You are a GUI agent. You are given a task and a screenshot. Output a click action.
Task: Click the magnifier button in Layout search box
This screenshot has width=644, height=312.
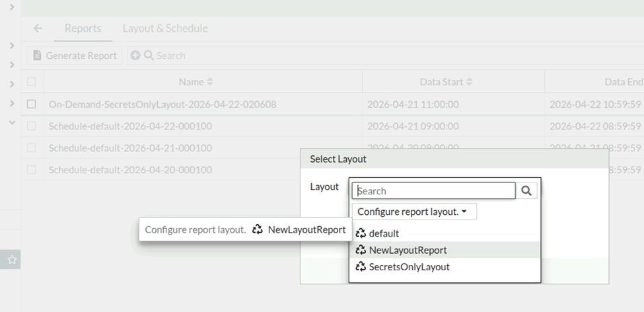[x=526, y=191]
